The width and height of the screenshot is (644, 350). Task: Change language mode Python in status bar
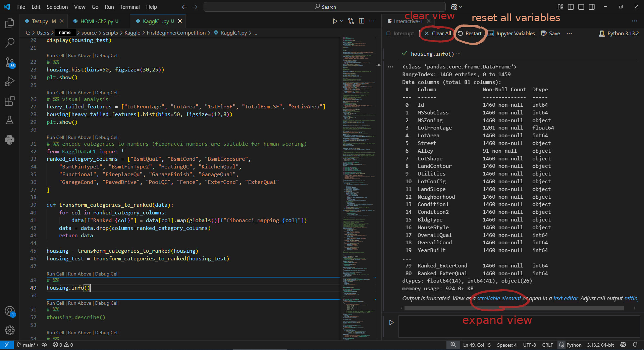coord(574,345)
